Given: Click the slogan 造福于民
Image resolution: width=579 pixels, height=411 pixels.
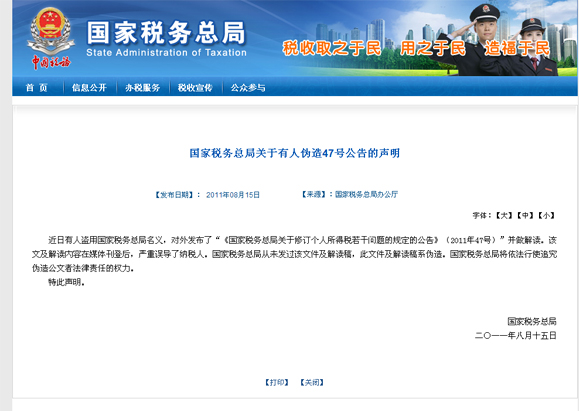Looking at the screenshot, I should [517, 48].
